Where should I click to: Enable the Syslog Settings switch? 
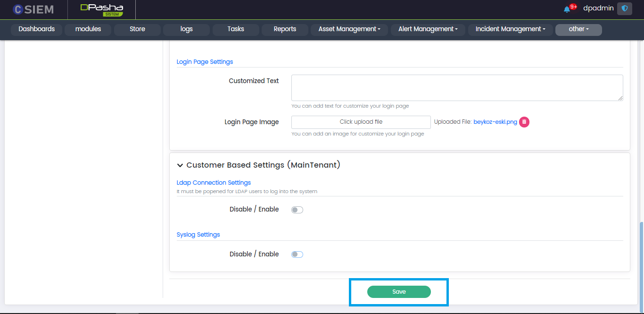tap(297, 255)
